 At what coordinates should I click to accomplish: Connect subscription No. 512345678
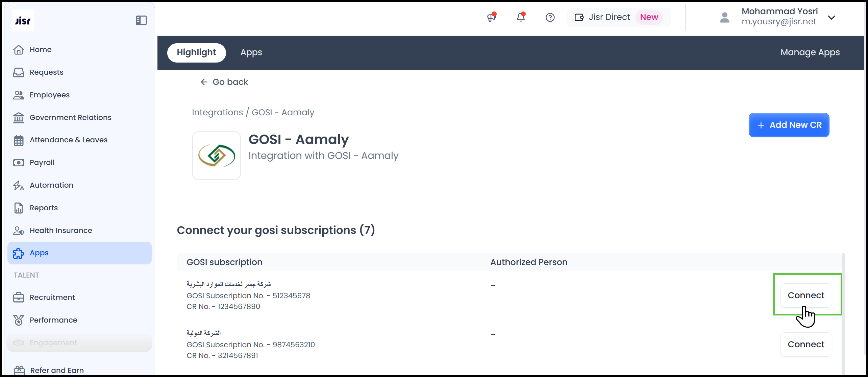point(805,295)
